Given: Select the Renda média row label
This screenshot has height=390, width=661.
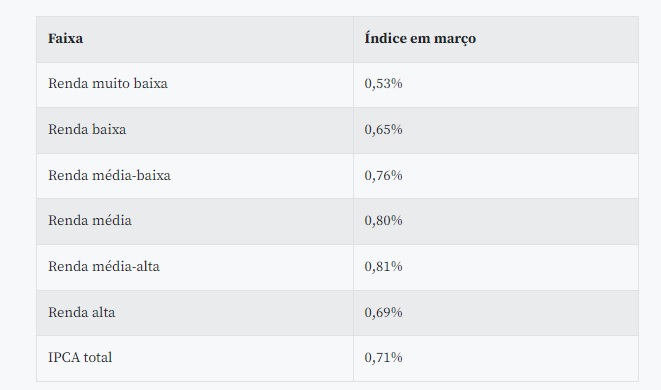Looking at the screenshot, I should (90, 221).
